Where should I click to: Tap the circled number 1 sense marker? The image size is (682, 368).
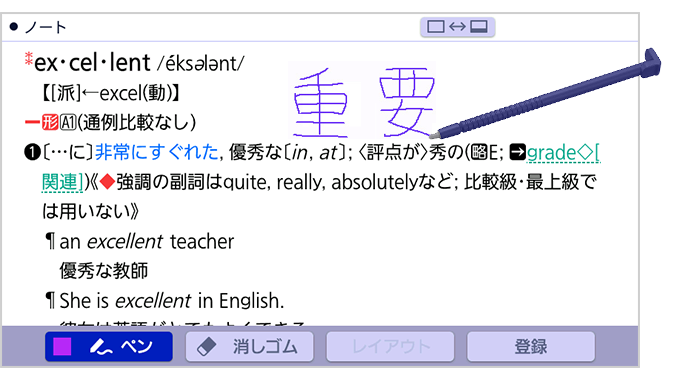coord(32,153)
